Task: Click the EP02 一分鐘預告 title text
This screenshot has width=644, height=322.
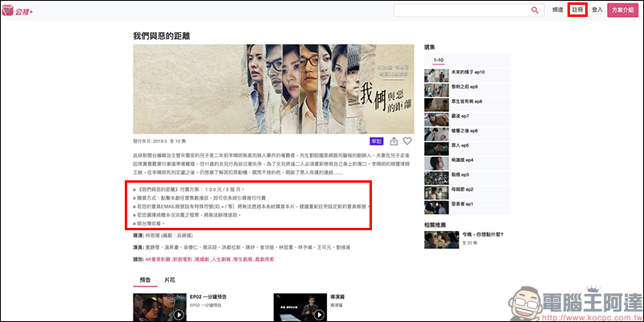Action: pyautogui.click(x=208, y=296)
